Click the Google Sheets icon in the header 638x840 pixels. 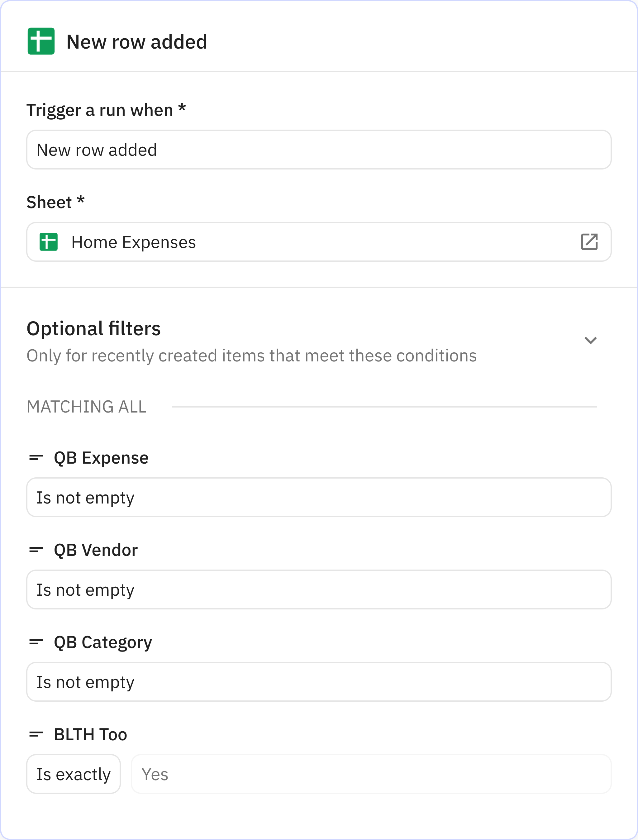tap(42, 41)
